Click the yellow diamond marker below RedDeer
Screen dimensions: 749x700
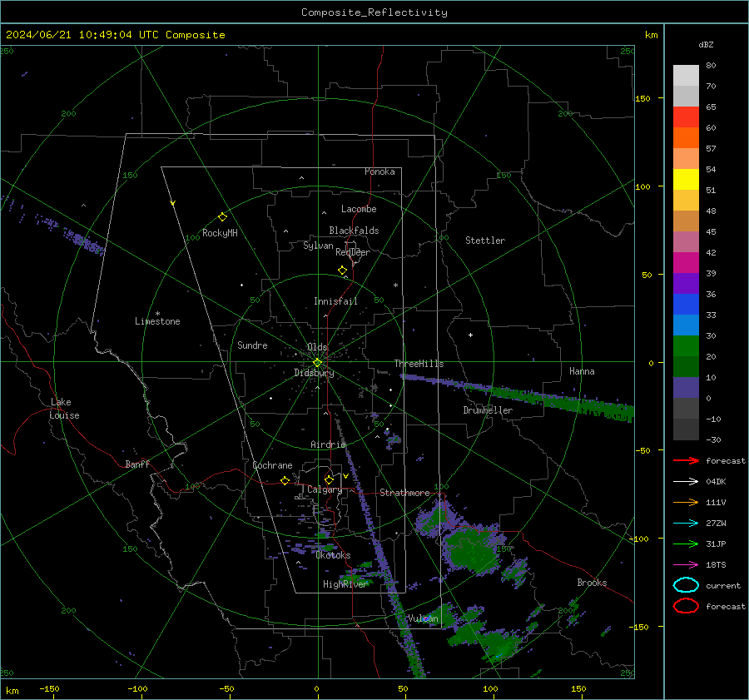tap(342, 271)
